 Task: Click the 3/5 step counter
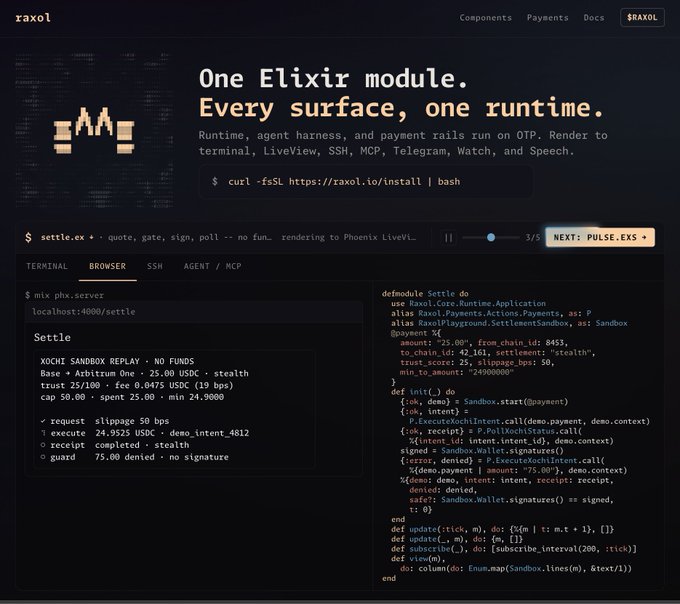(x=533, y=237)
